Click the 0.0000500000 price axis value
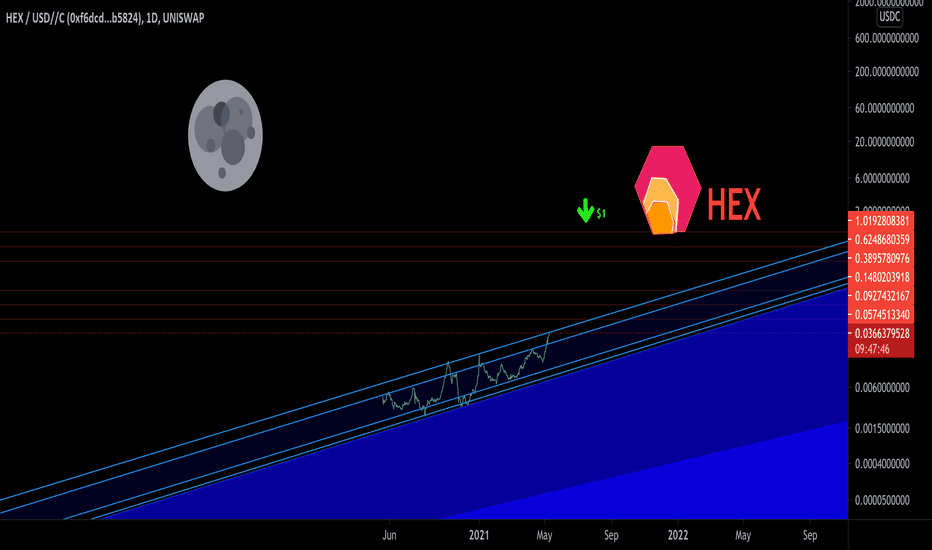Screen dimensions: 932x550 (x=882, y=501)
